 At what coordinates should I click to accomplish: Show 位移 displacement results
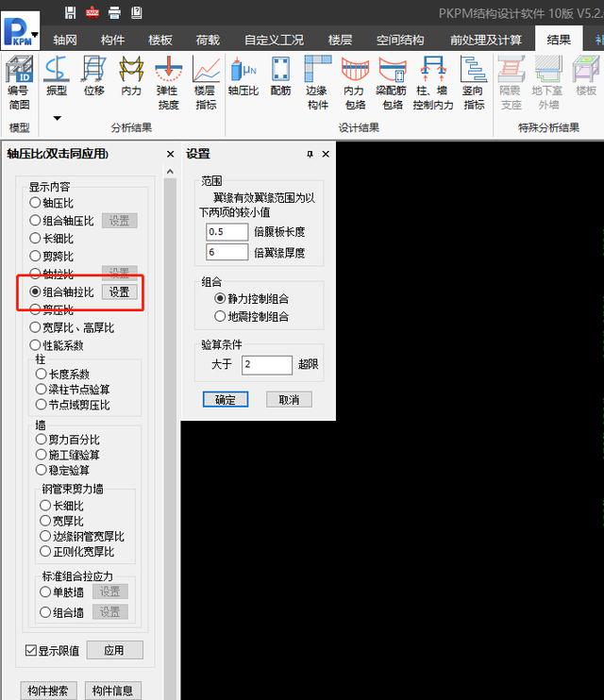(93, 75)
